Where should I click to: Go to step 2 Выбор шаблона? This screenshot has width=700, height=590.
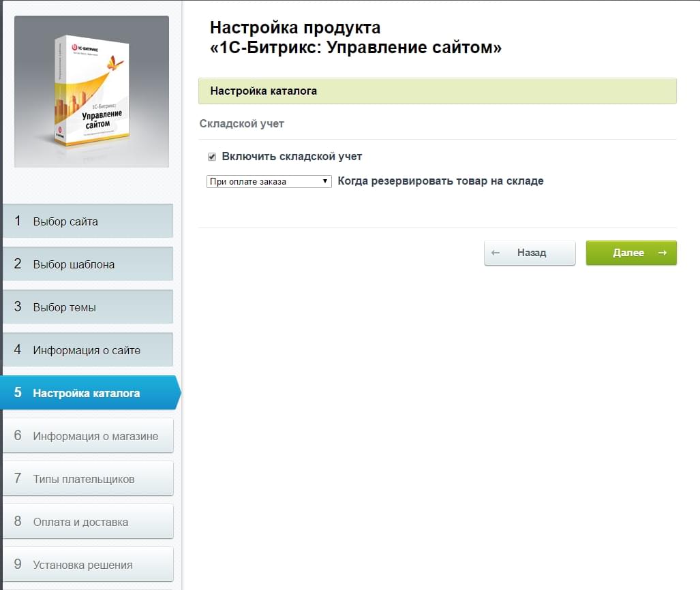88,264
